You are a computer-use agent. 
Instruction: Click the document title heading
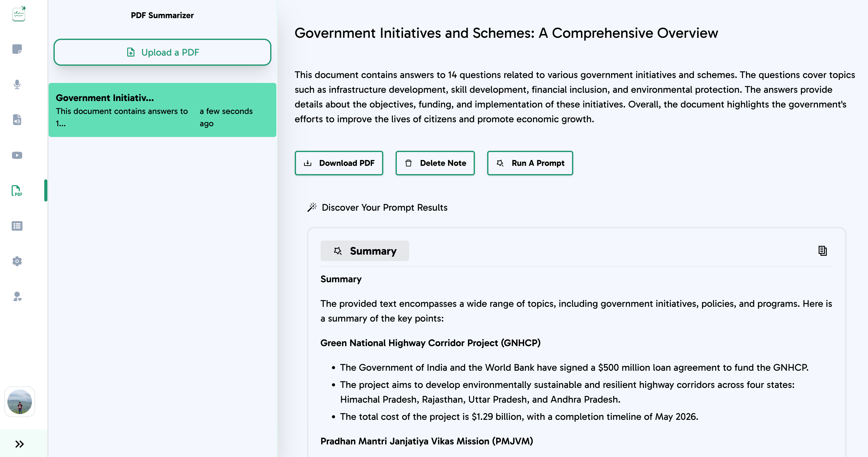pyautogui.click(x=506, y=33)
